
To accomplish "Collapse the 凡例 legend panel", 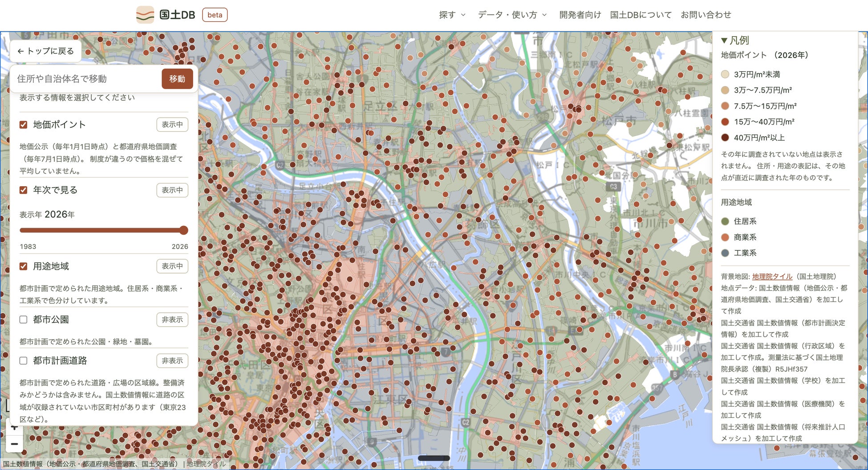I will click(735, 41).
